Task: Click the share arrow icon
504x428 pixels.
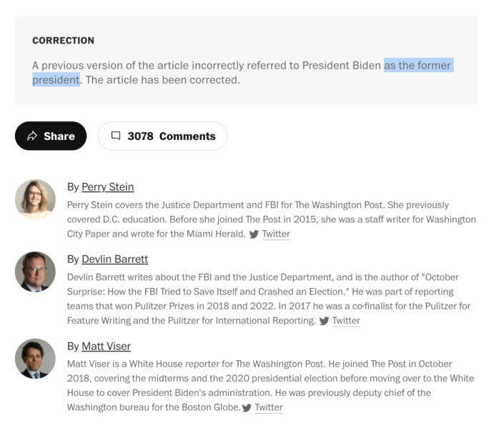Action: click(x=32, y=136)
